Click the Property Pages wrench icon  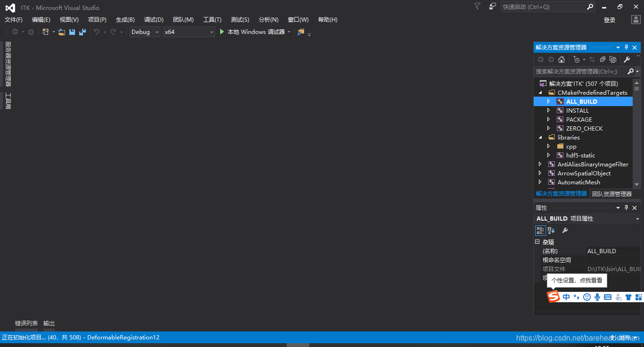(x=565, y=231)
